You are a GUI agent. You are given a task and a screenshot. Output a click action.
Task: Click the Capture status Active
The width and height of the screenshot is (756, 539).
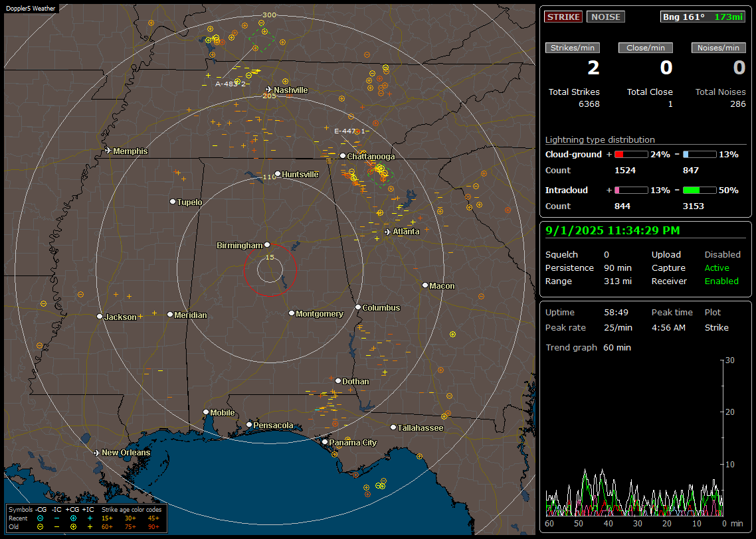tap(717, 268)
